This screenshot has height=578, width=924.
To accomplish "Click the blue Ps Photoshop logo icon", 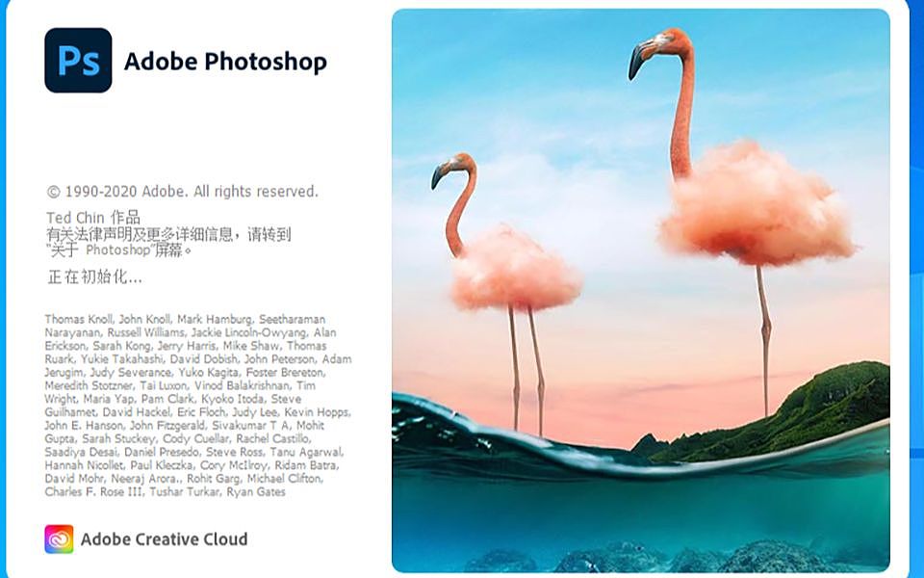I will pyautogui.click(x=78, y=60).
